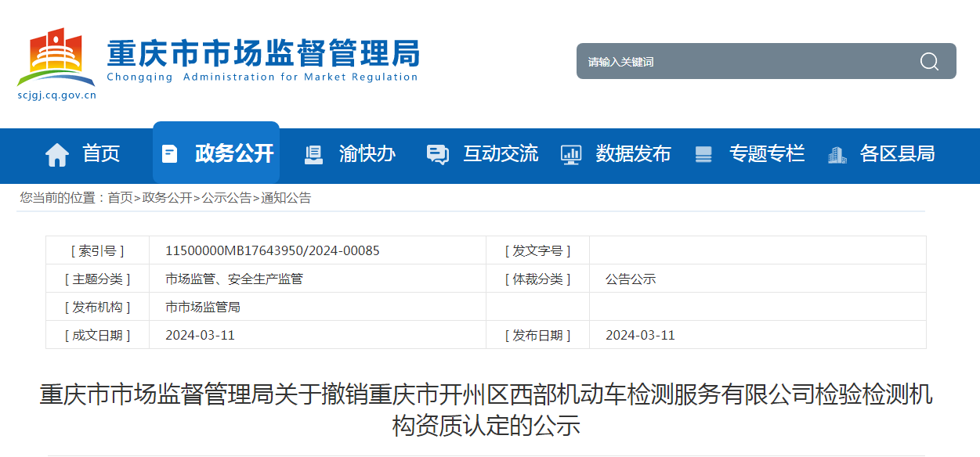The image size is (980, 457).
Task: Open 专题专栏 menu item
Action: click(767, 153)
